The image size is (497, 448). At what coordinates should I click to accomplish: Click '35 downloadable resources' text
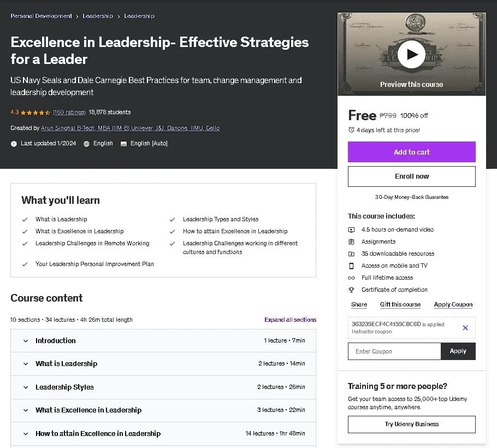coord(398,254)
